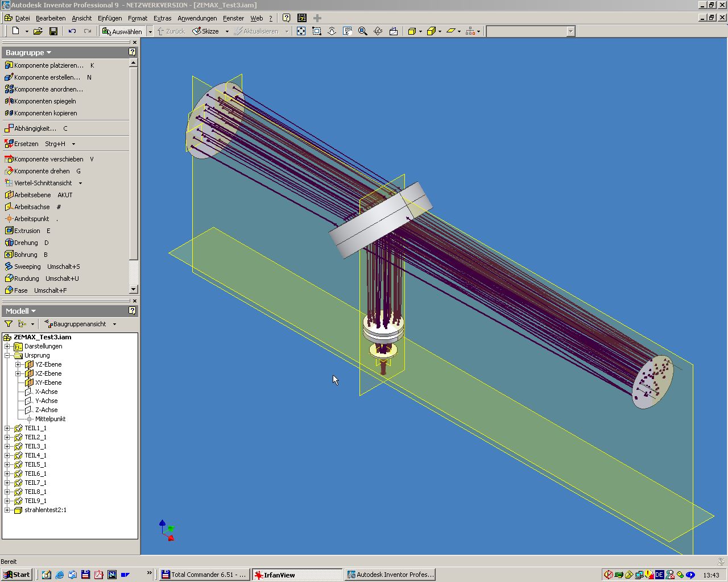Open the Ersetzen dropdown arrow

tap(73, 144)
